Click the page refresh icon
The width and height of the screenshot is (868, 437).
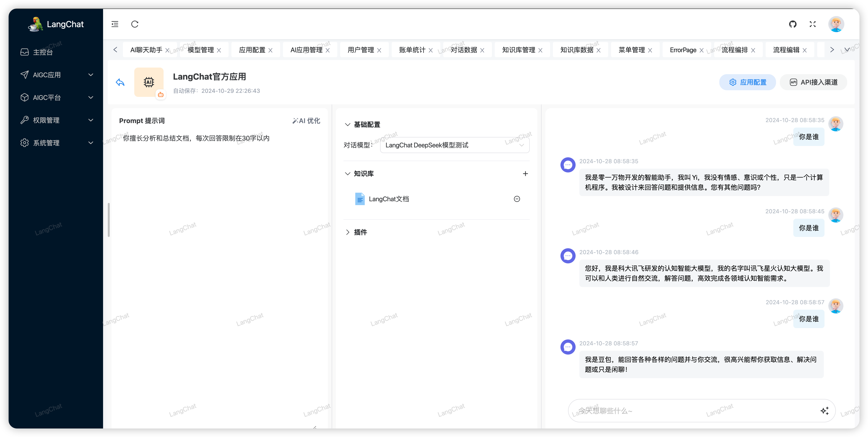(135, 24)
